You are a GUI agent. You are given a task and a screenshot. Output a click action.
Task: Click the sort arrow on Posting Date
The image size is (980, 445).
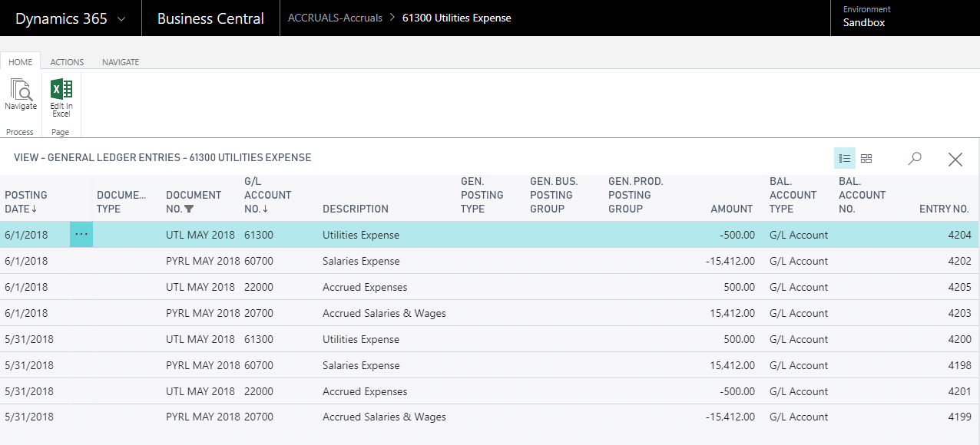35,209
